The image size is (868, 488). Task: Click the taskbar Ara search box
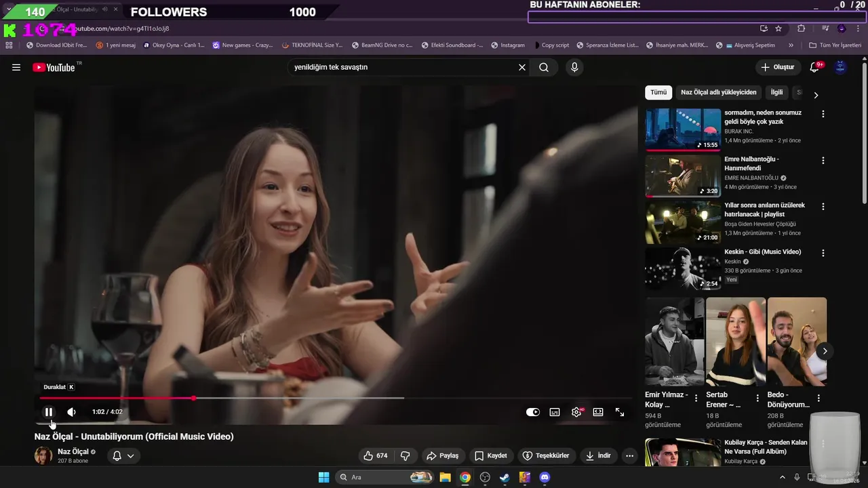click(384, 477)
